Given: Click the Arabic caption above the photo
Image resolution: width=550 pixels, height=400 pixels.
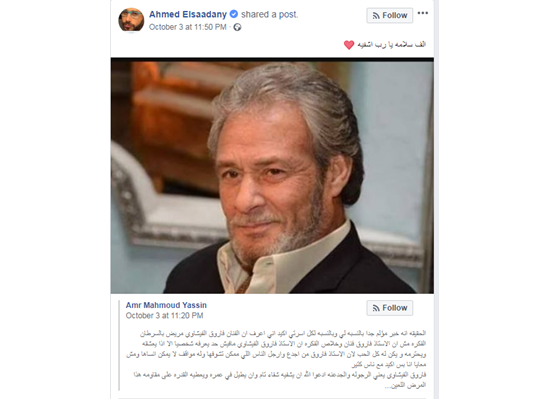Looking at the screenshot, I should (x=392, y=45).
